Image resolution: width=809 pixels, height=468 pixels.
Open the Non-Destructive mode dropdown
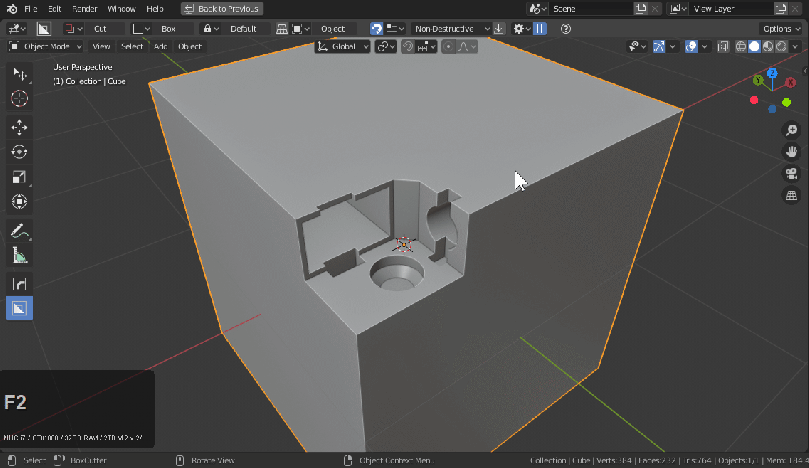tap(452, 29)
